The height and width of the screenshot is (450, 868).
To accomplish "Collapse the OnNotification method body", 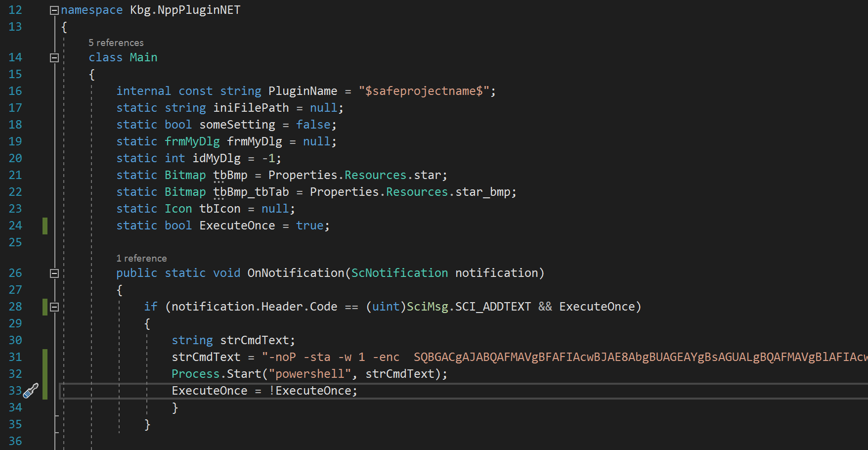I will [54, 273].
